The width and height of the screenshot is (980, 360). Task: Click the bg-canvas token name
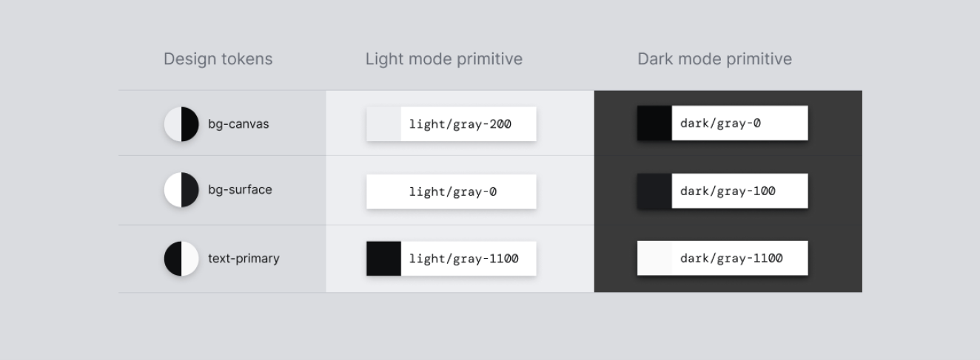[238, 123]
